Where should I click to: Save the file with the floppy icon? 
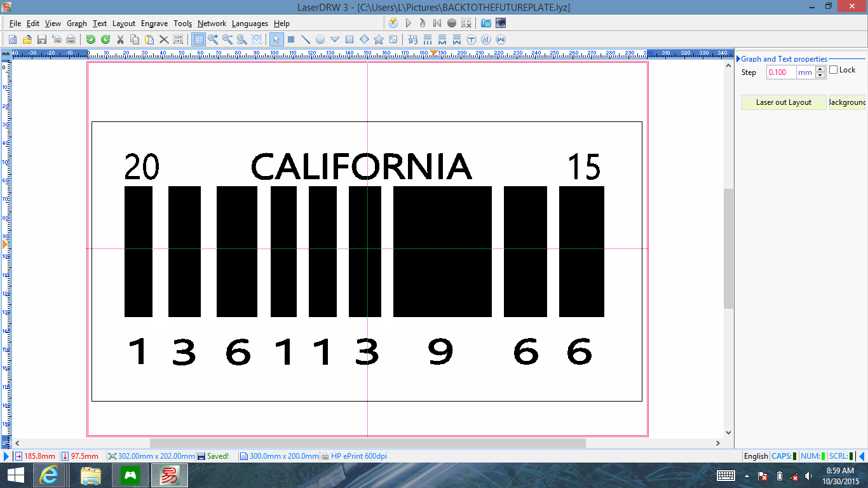(x=41, y=39)
